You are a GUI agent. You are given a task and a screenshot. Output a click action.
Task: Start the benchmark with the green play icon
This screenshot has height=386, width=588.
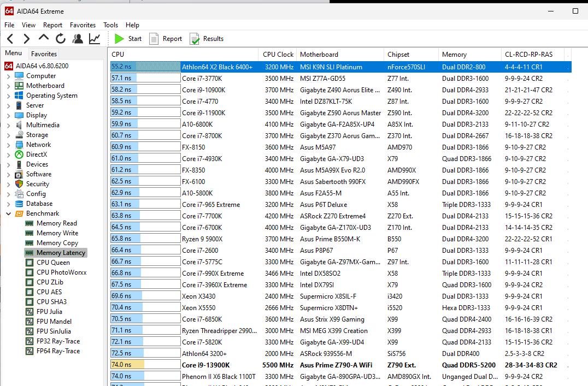pyautogui.click(x=119, y=39)
